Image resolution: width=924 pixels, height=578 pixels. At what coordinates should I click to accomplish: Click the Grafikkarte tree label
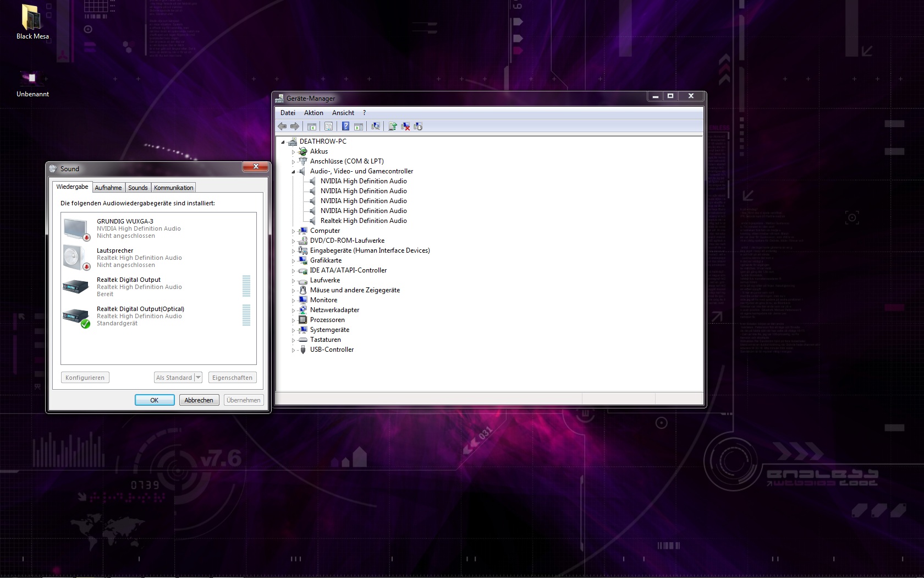pyautogui.click(x=326, y=260)
